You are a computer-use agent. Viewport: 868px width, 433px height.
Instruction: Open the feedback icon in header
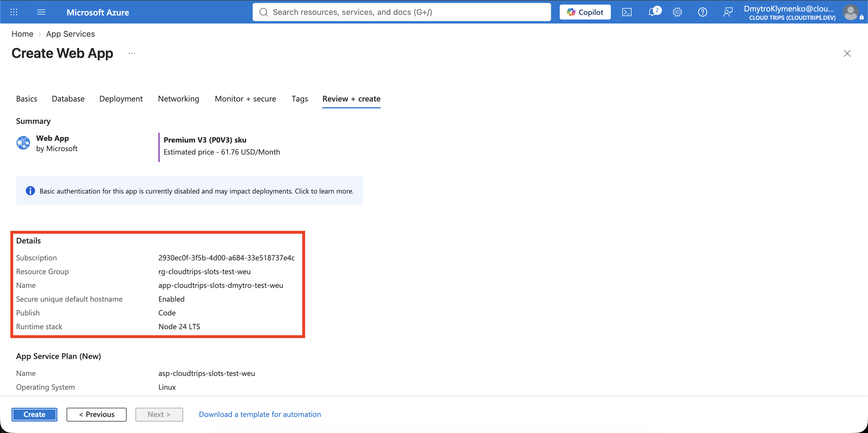(728, 12)
